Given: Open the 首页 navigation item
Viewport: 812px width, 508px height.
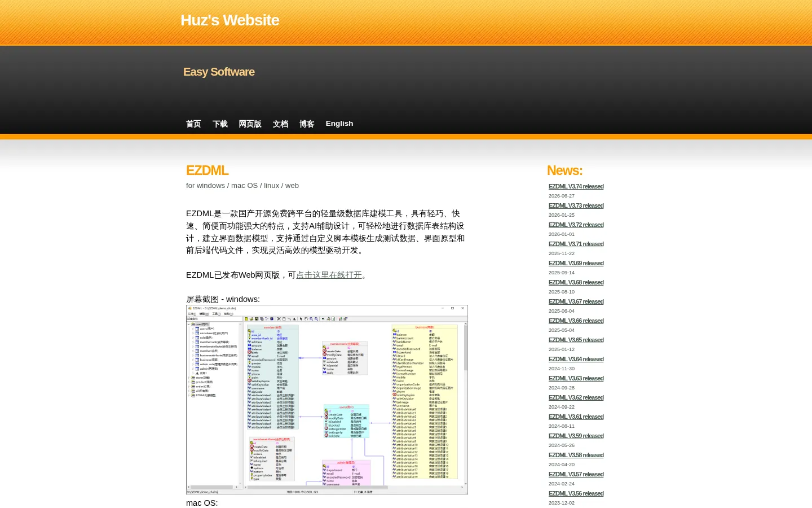Looking at the screenshot, I should [x=193, y=124].
